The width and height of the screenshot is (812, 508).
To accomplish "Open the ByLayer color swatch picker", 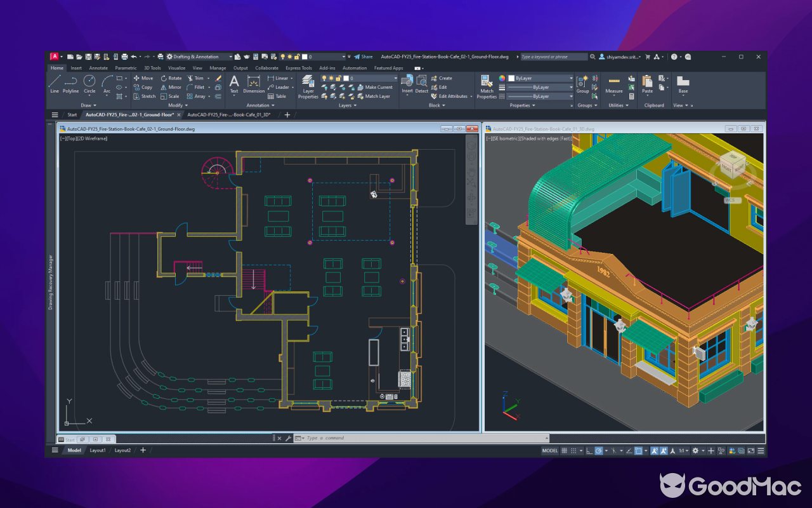I will [542, 79].
